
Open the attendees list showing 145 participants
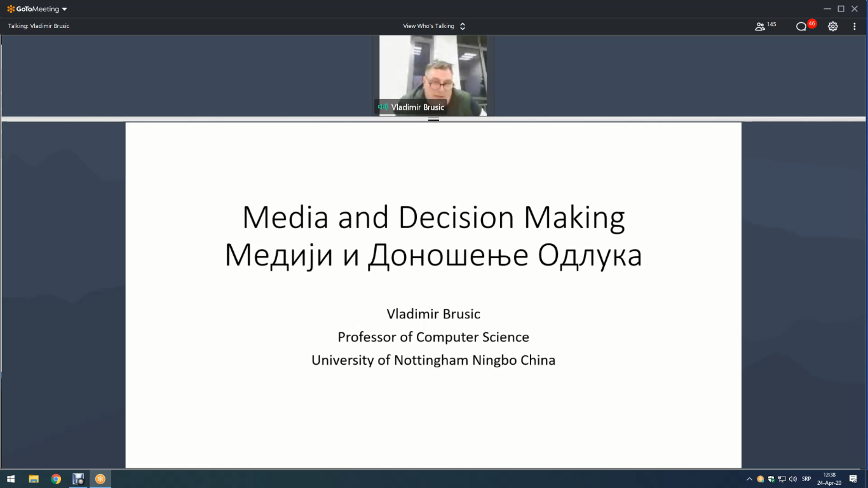point(760,26)
